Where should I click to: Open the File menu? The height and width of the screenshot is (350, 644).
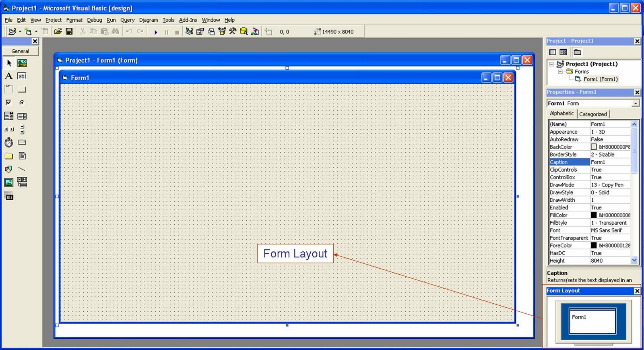(x=8, y=20)
